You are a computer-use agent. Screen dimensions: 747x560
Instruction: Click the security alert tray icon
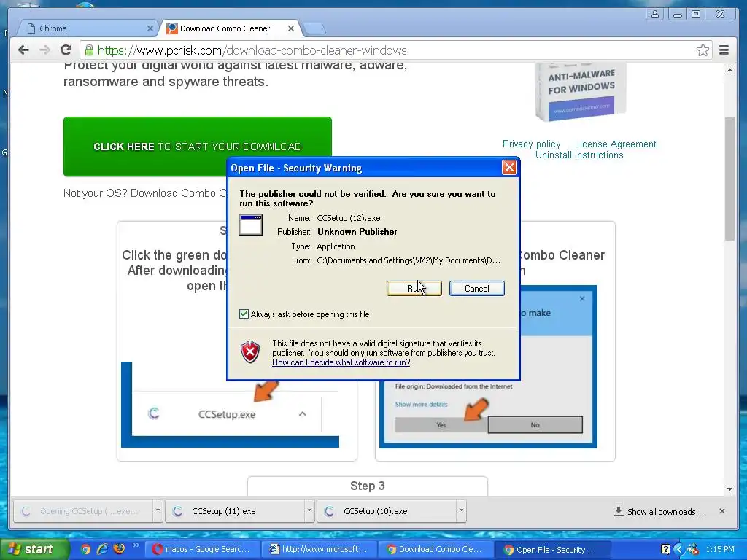tap(693, 550)
